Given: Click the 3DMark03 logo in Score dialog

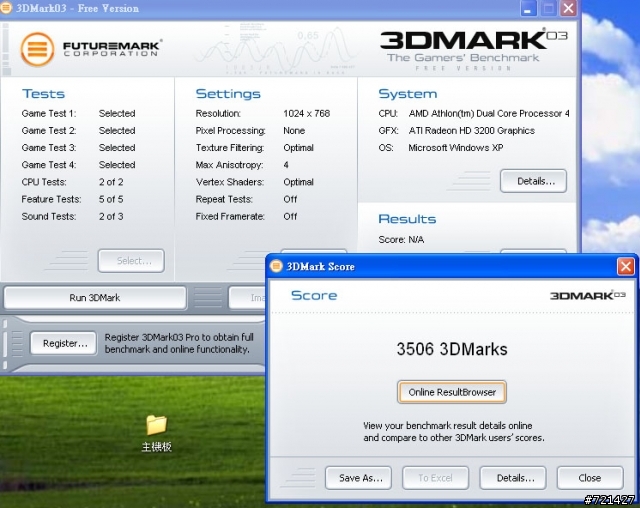Looking at the screenshot, I should click(587, 295).
